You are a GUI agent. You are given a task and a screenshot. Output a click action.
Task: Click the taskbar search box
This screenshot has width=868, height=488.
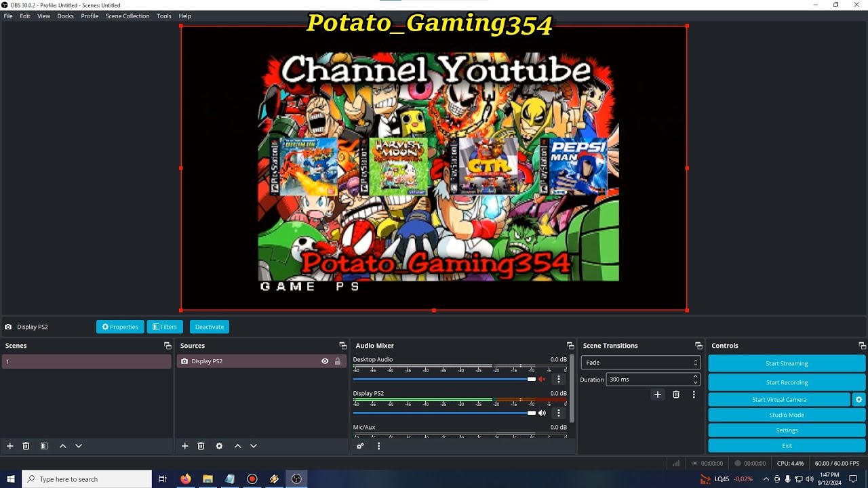[x=87, y=479]
